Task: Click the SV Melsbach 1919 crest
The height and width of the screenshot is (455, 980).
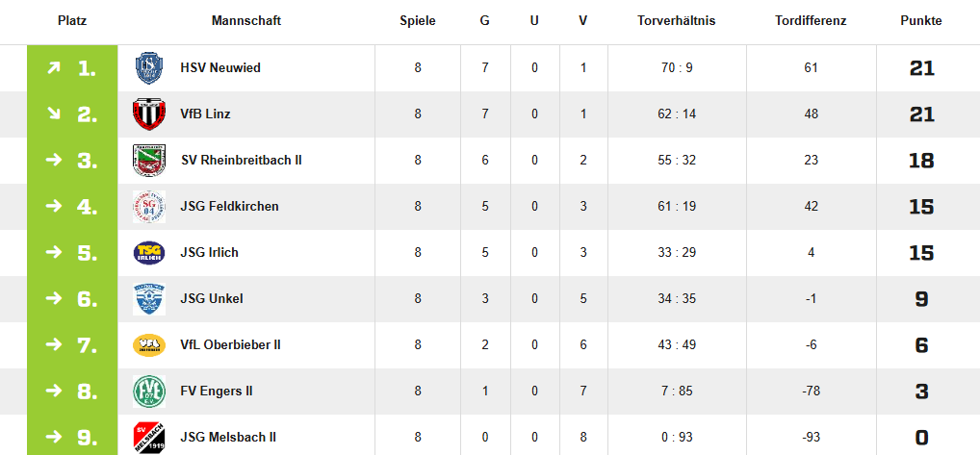Action: [x=149, y=438]
